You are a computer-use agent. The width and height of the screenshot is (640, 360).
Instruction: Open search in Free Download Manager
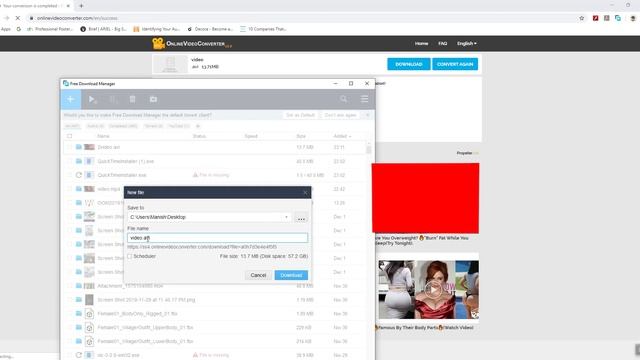click(x=344, y=99)
